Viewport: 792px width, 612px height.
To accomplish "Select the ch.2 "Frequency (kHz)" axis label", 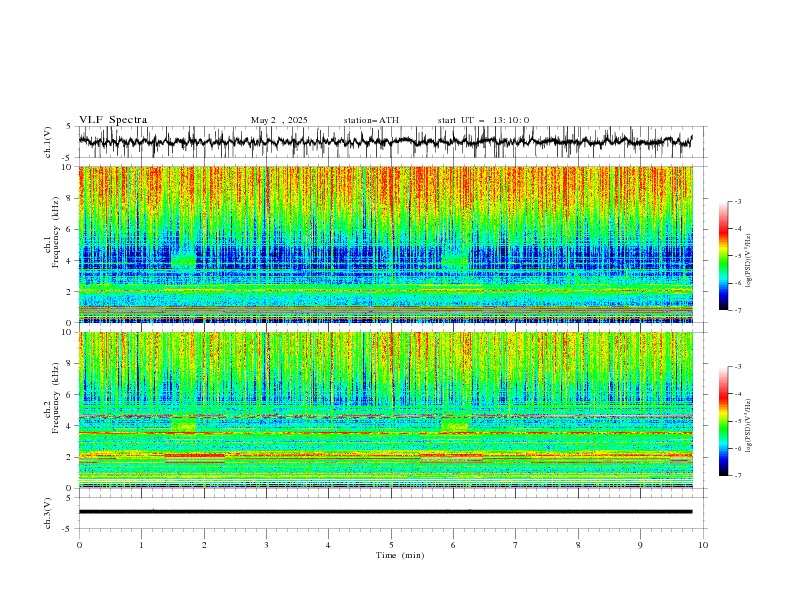I will pyautogui.click(x=56, y=398).
